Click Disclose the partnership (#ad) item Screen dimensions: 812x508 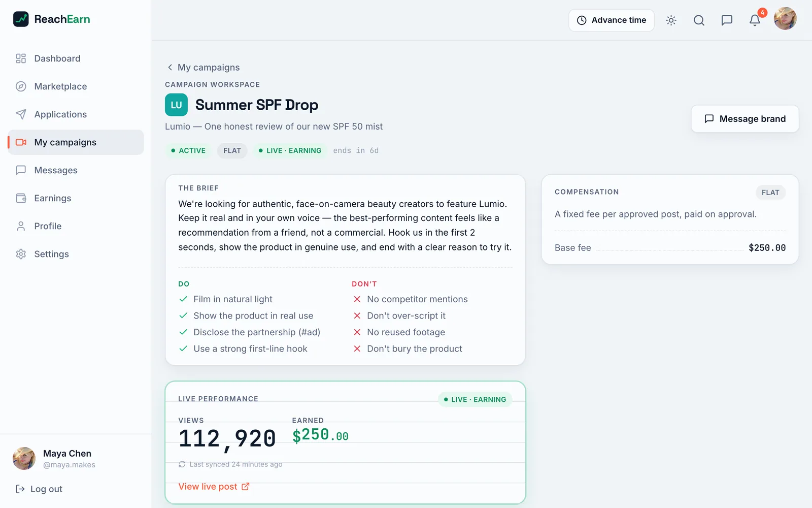250,332
